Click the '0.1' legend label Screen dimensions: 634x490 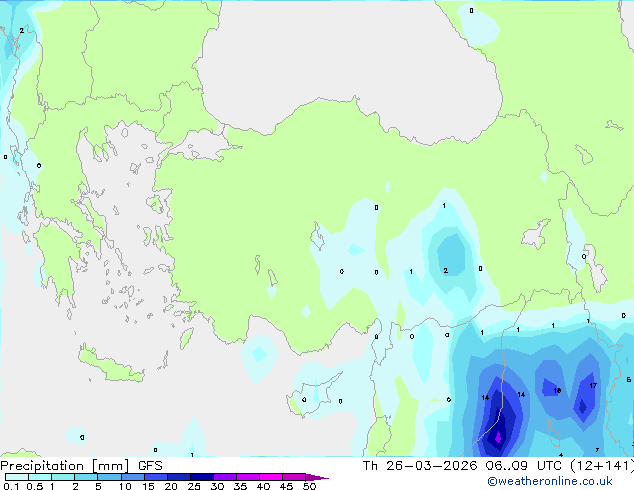point(11,486)
